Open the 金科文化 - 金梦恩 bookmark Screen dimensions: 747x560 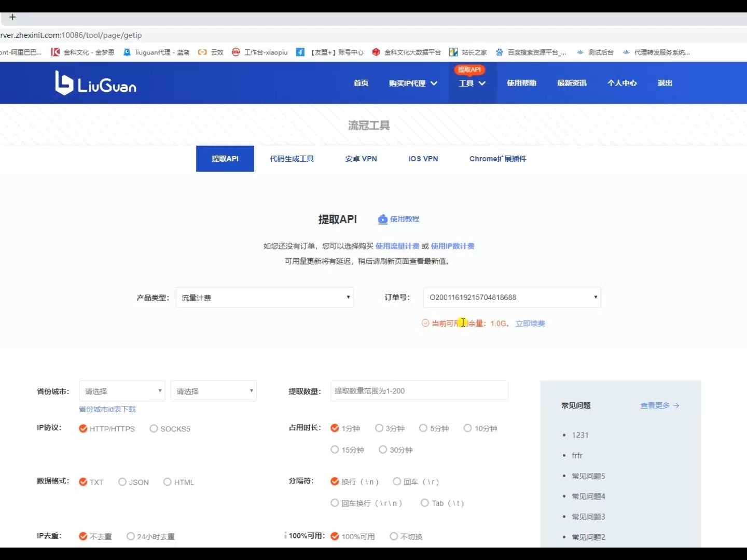(82, 52)
